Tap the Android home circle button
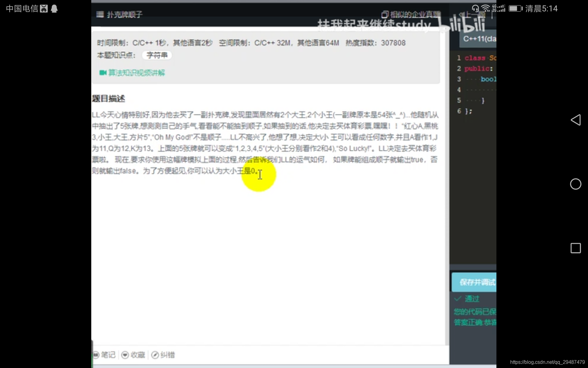This screenshot has width=588, height=368. point(575,184)
